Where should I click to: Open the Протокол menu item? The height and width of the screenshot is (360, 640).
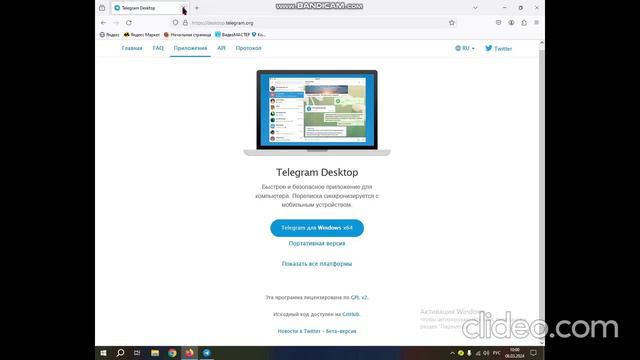pyautogui.click(x=248, y=48)
